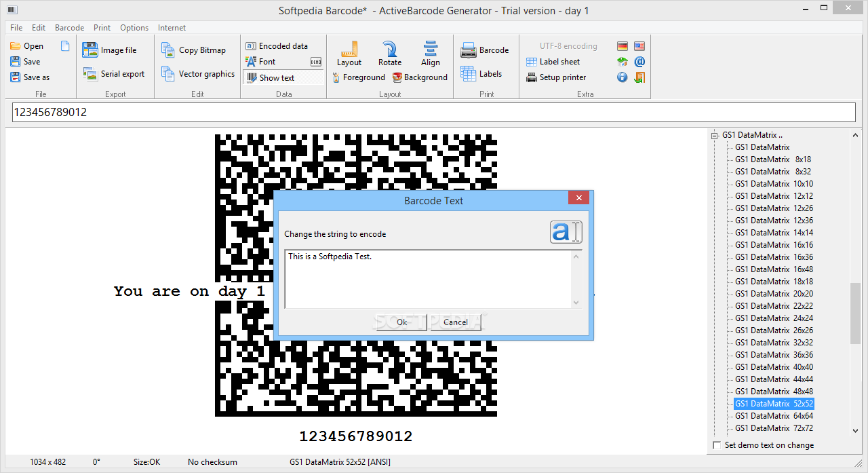
Task: Open Encoded data option
Action: 277,46
